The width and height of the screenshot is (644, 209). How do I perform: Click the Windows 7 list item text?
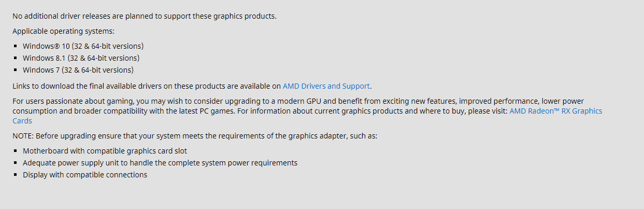point(78,70)
